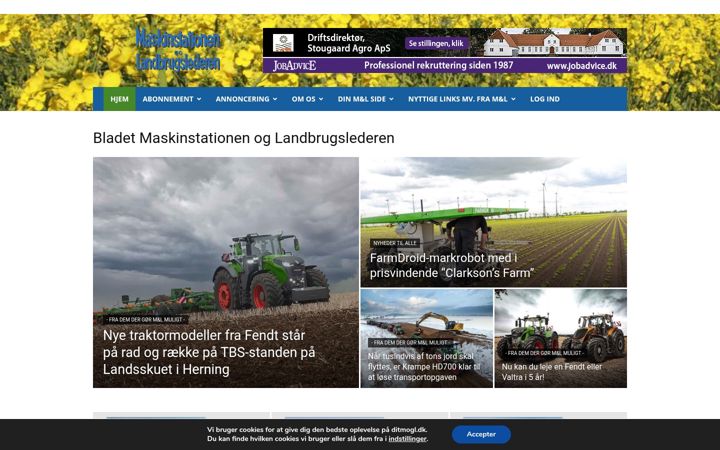Click the "Bladet Maskinstationen og Landbrugslederen" heading
Viewport: 720px width, 450px height.
coord(243,138)
